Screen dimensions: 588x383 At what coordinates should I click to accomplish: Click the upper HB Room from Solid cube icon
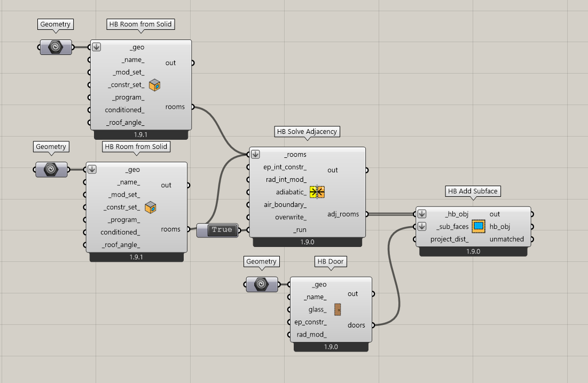point(154,85)
